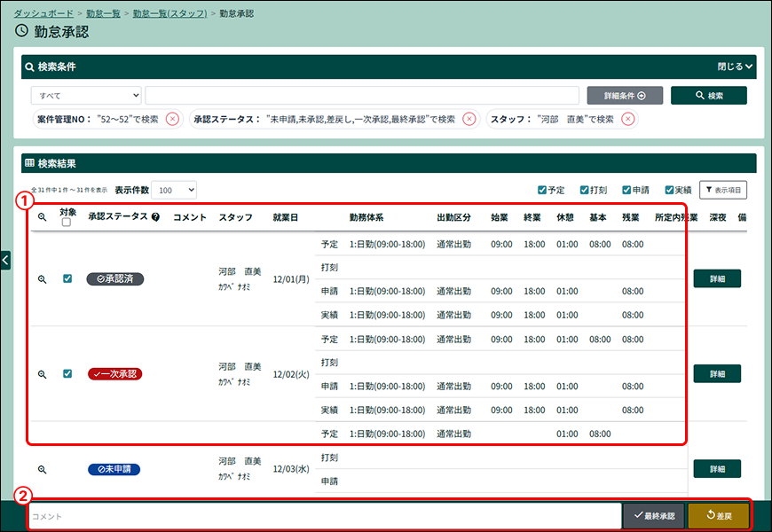This screenshot has height=532, width=772.
Task: Open 詳細条件 advanced conditions
Action: click(x=625, y=96)
